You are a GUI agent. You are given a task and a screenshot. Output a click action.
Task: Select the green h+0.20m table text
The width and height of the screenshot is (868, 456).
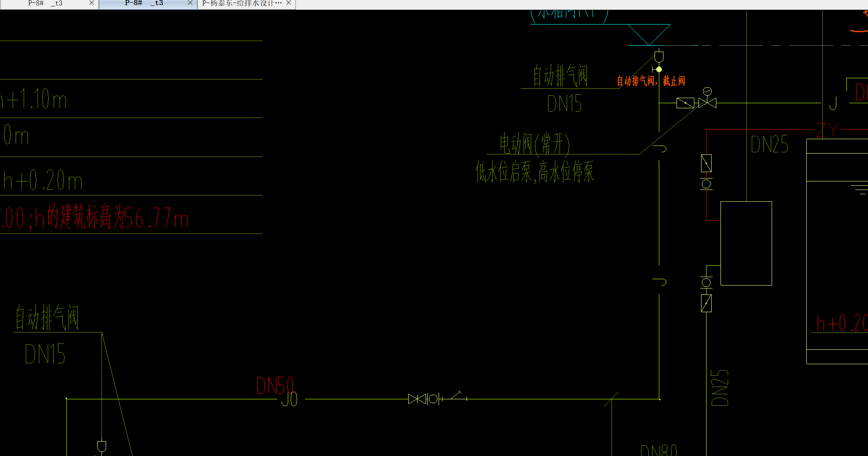[x=43, y=181]
